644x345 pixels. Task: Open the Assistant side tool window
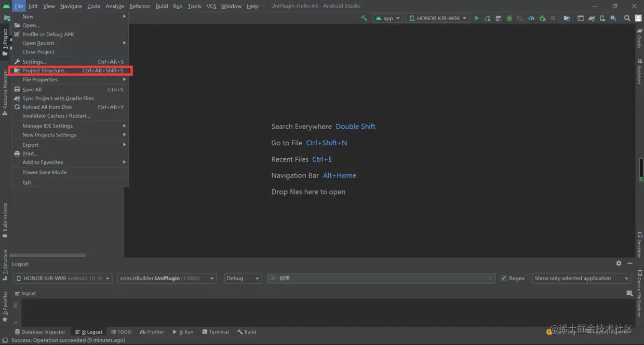coord(639,72)
